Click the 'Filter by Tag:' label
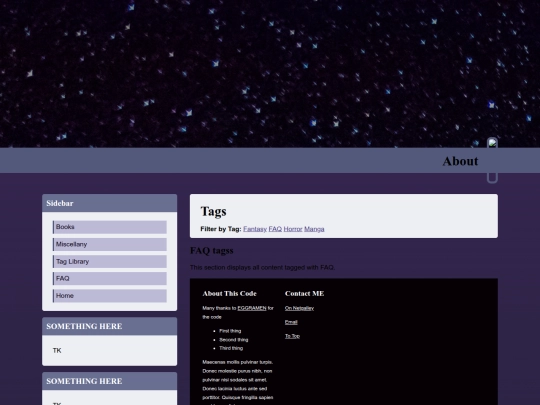 221,229
